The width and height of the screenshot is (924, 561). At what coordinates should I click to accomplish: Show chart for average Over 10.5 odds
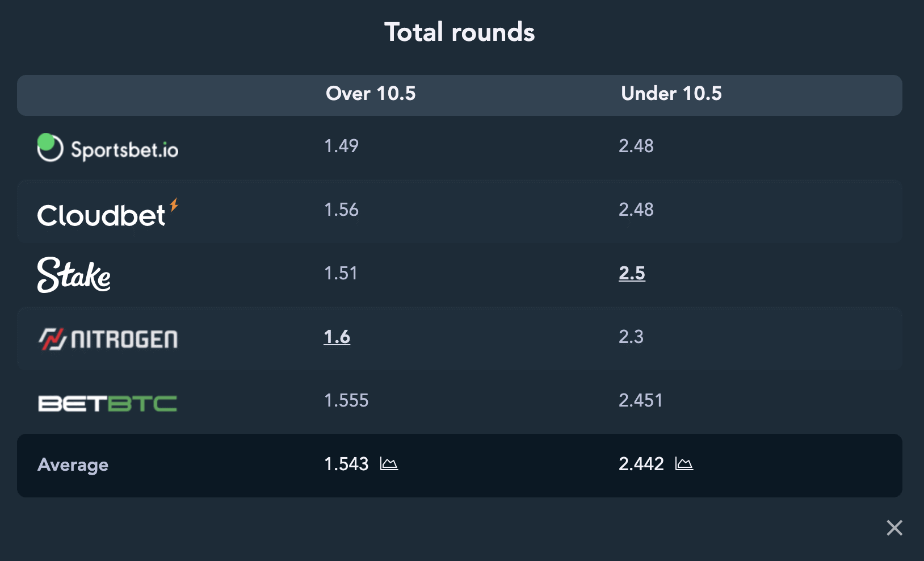pyautogui.click(x=389, y=464)
